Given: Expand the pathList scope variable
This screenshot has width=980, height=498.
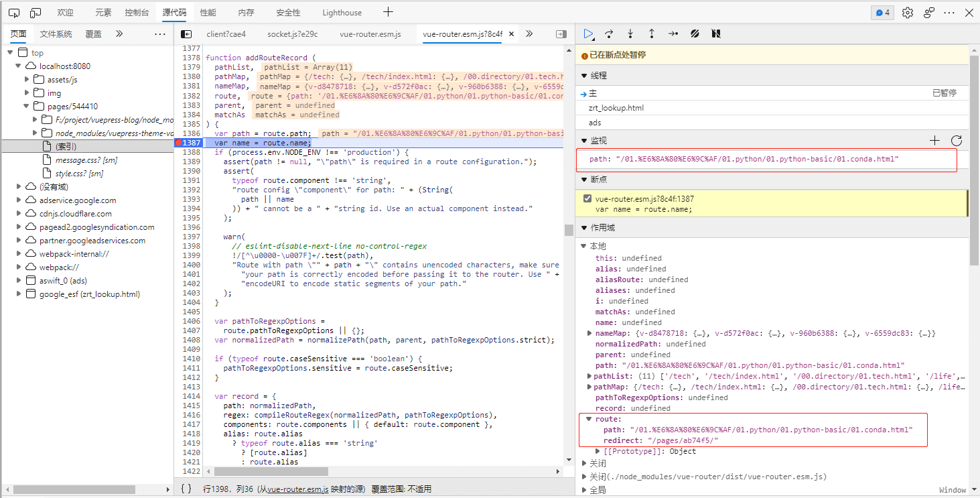Looking at the screenshot, I should [x=589, y=376].
